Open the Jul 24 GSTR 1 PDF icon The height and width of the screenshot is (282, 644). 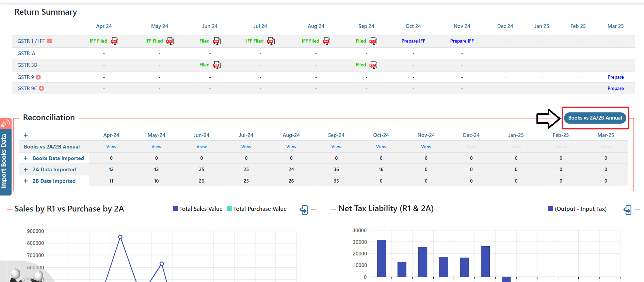pyautogui.click(x=271, y=41)
